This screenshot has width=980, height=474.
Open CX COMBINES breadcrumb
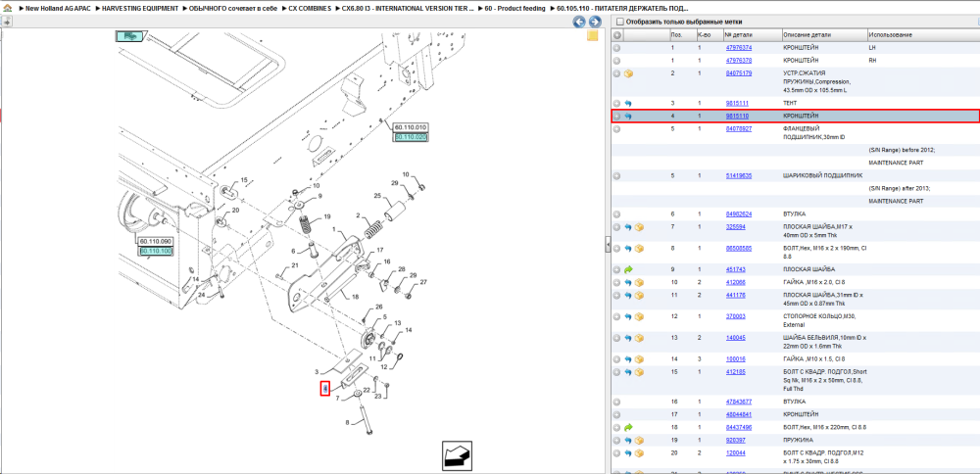click(x=310, y=8)
